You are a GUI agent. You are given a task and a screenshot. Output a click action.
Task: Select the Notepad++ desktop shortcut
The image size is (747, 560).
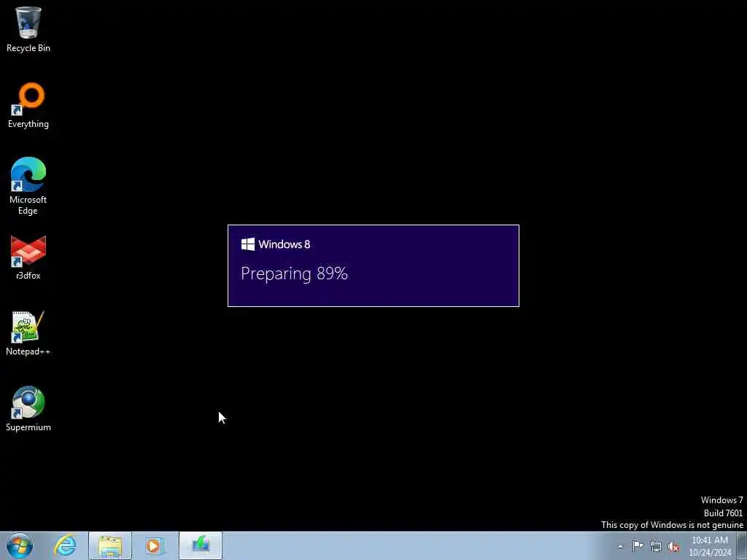coord(28,333)
